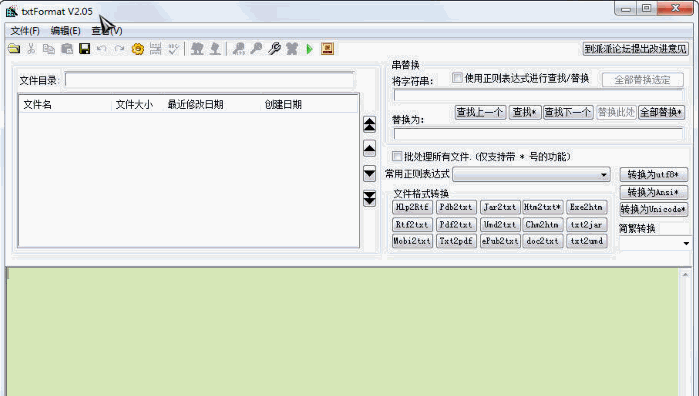
Task: Click the orange gear settings icon
Action: [138, 49]
